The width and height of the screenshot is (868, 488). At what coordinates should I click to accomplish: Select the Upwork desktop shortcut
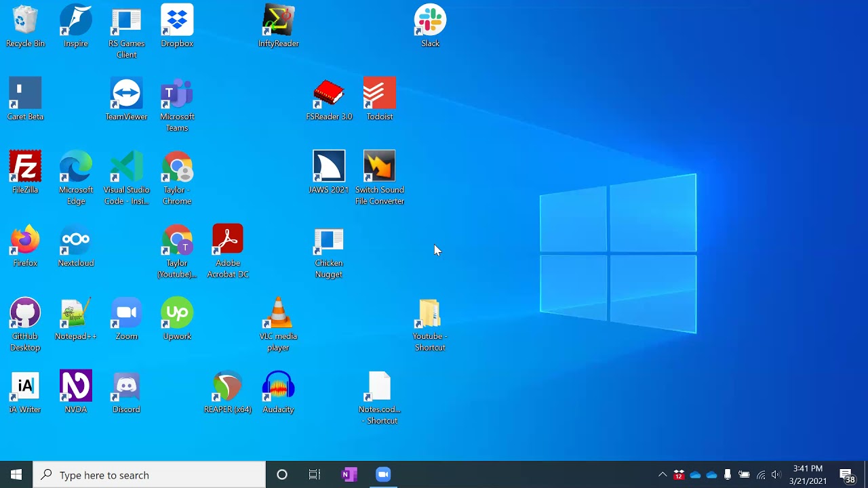[177, 320]
